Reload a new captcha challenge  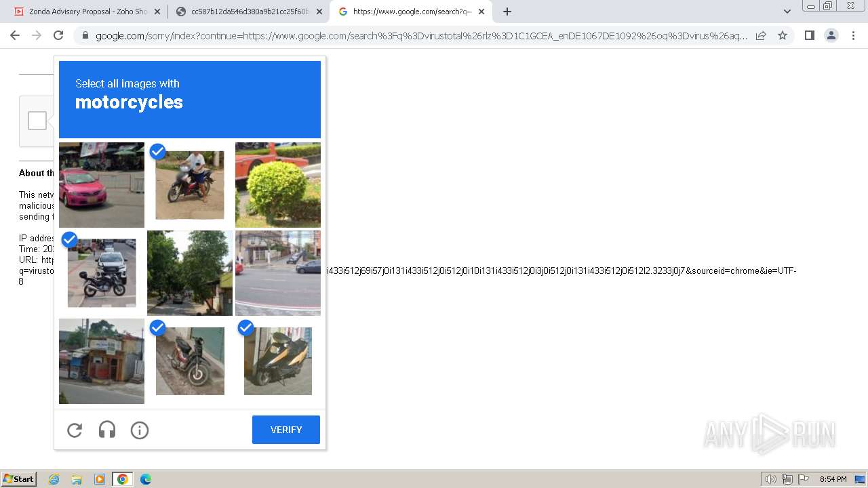pyautogui.click(x=75, y=430)
